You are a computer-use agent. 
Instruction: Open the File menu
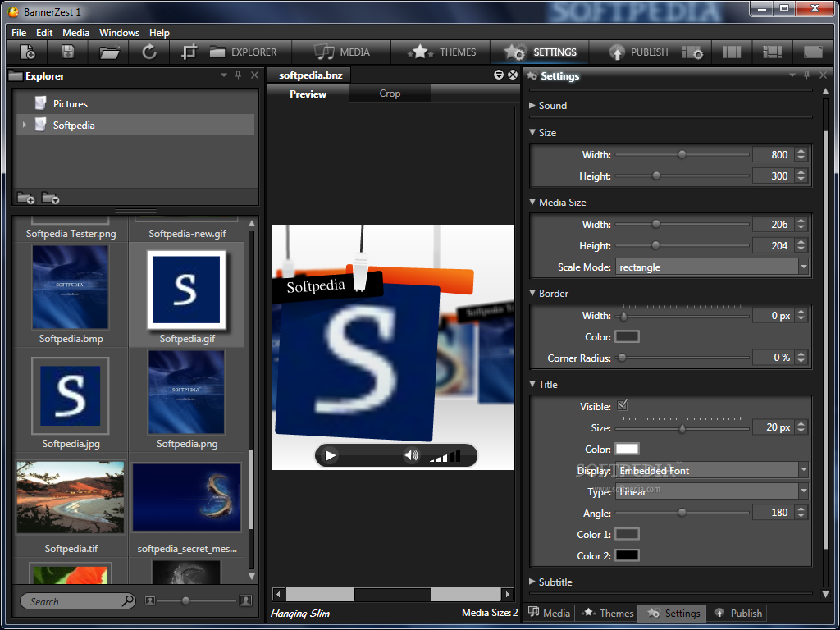pos(19,33)
